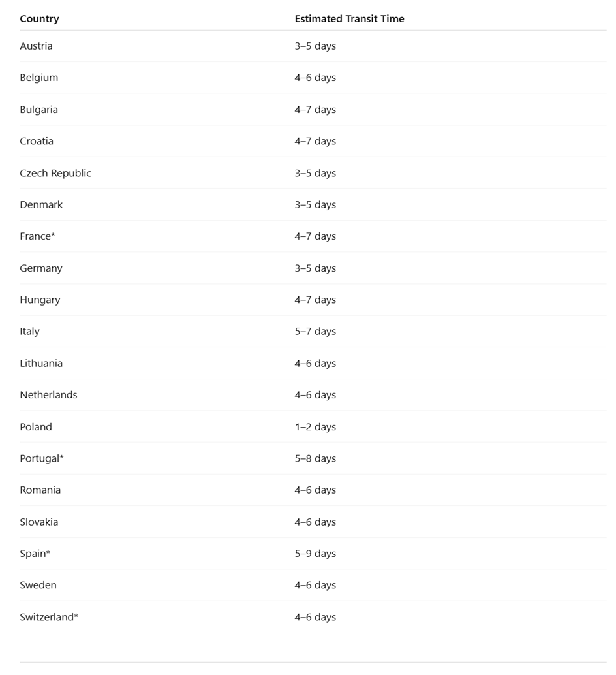616x675 pixels.
Task: Click the Belgium row label
Action: [x=38, y=78]
